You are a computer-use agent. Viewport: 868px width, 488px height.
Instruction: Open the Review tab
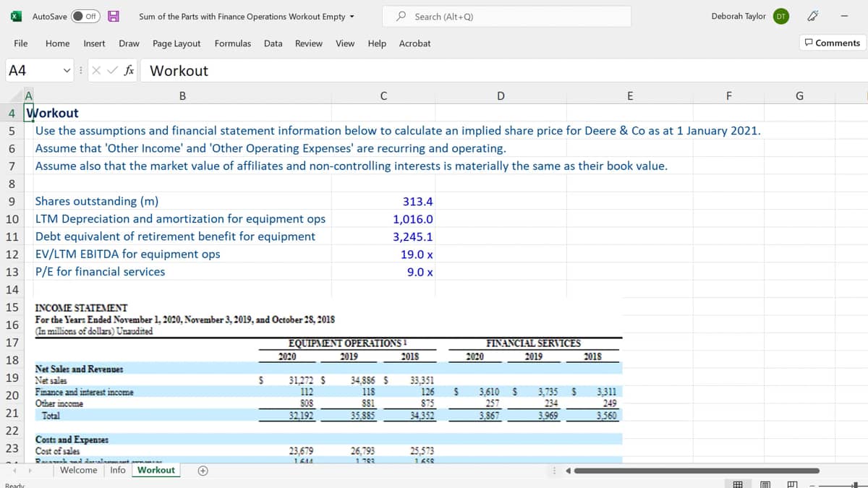click(x=309, y=43)
